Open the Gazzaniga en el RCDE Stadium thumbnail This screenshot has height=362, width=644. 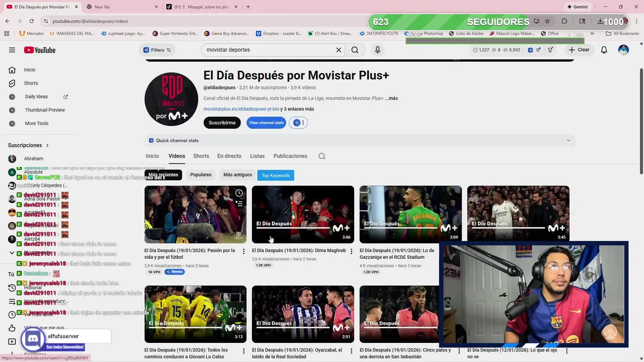(411, 215)
